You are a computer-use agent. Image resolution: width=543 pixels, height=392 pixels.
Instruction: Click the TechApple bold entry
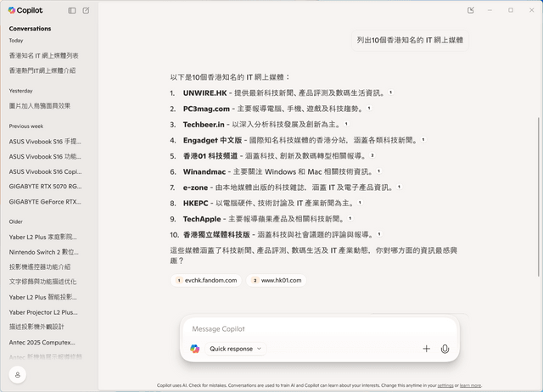[202, 219]
